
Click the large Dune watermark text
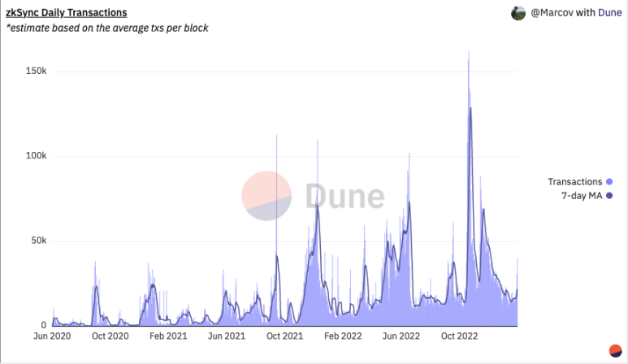click(344, 196)
